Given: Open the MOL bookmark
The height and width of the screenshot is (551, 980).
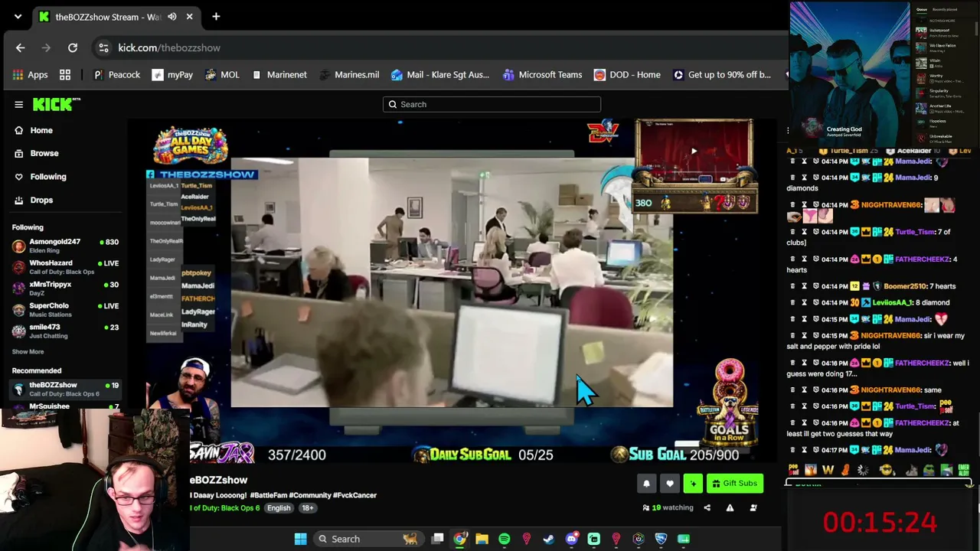Looking at the screenshot, I should [x=222, y=75].
